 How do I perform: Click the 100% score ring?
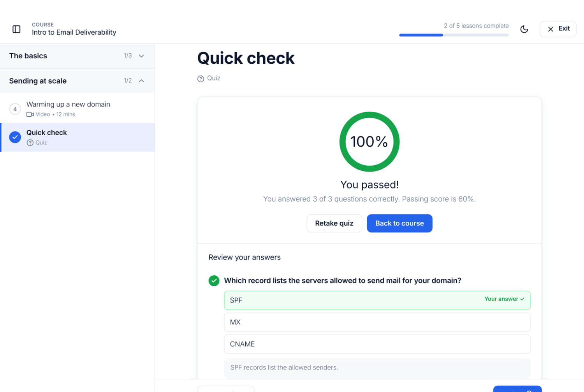point(369,142)
